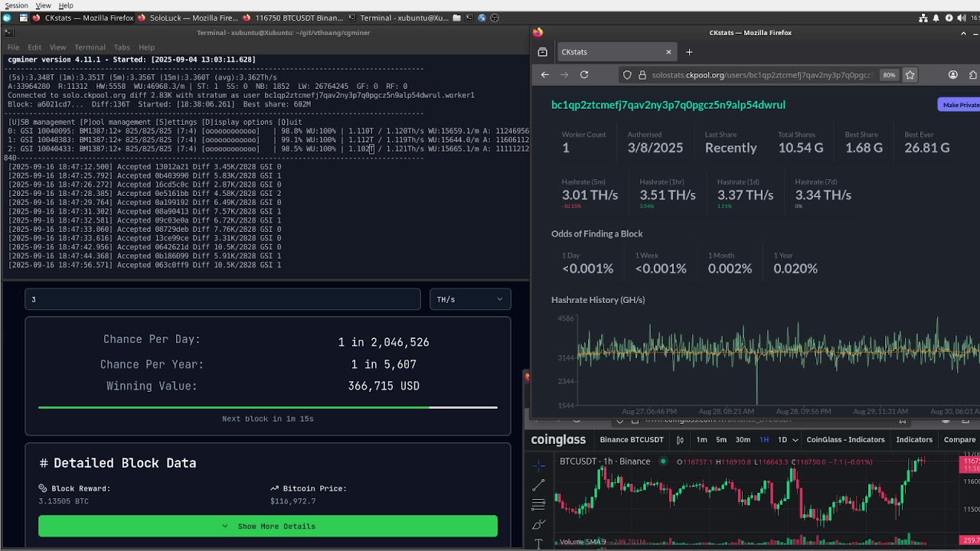980x551 pixels.
Task: Select the brush drawing tool
Action: (538, 524)
